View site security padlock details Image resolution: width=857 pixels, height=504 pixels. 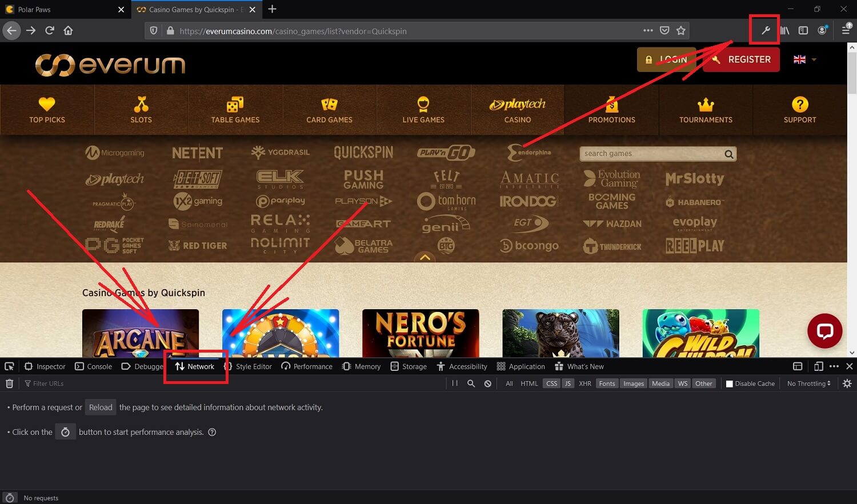click(x=170, y=31)
